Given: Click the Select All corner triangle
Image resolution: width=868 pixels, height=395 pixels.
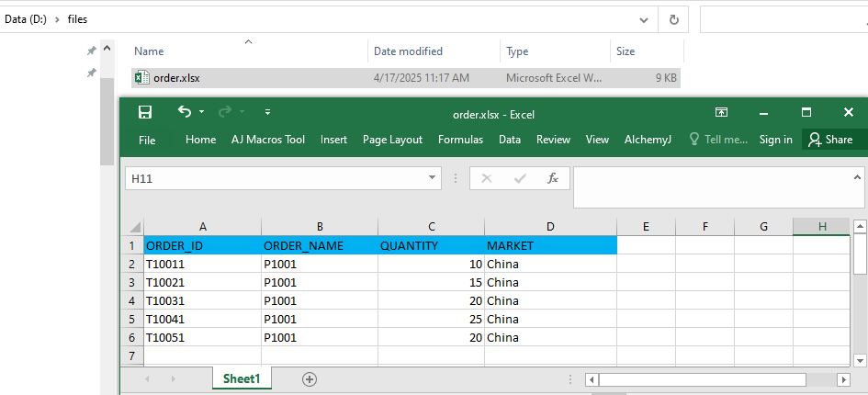Looking at the screenshot, I should [x=135, y=227].
